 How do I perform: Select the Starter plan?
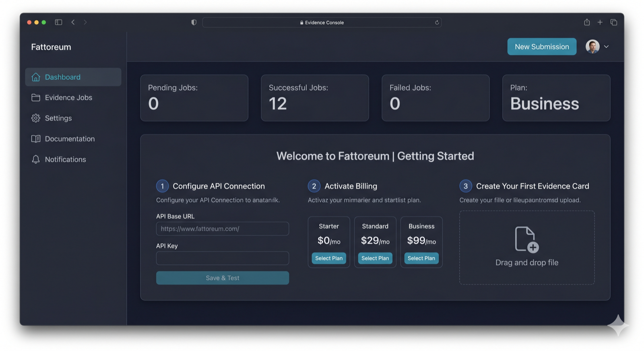(x=329, y=258)
